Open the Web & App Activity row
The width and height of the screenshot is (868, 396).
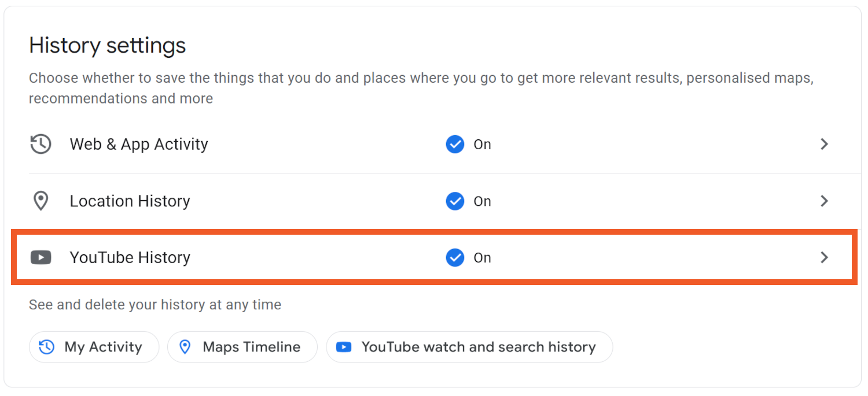(139, 144)
